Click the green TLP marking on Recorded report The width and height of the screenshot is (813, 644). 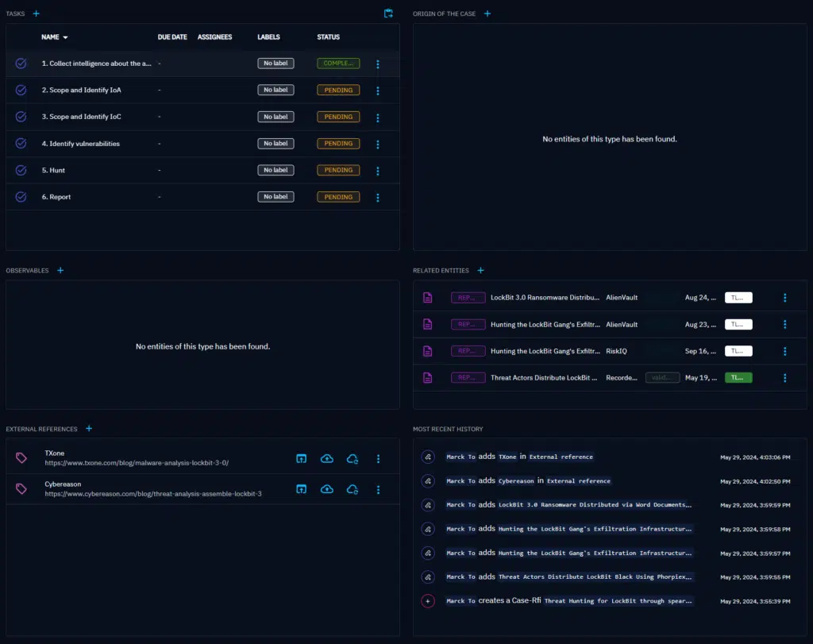coord(738,378)
